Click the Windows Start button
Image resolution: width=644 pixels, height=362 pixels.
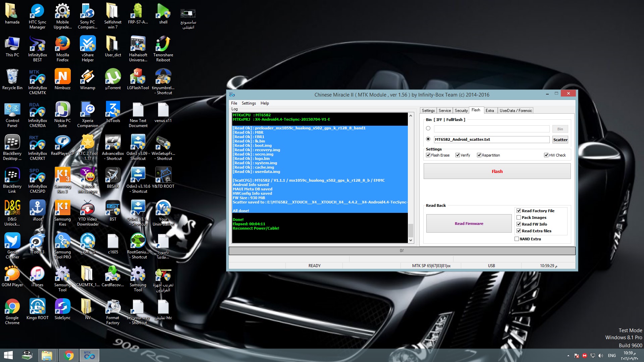[8, 355]
